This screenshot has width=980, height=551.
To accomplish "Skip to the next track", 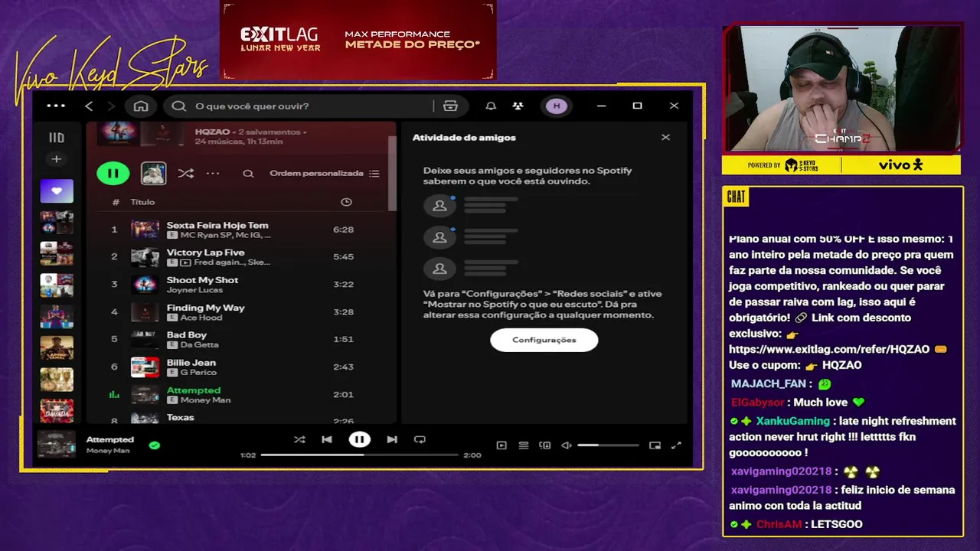I will (x=392, y=439).
